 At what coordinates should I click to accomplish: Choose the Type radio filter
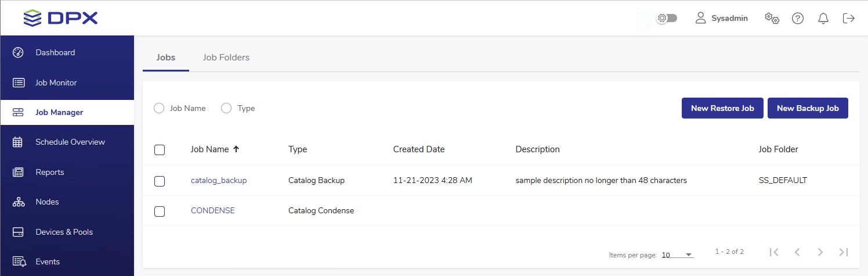click(x=226, y=108)
